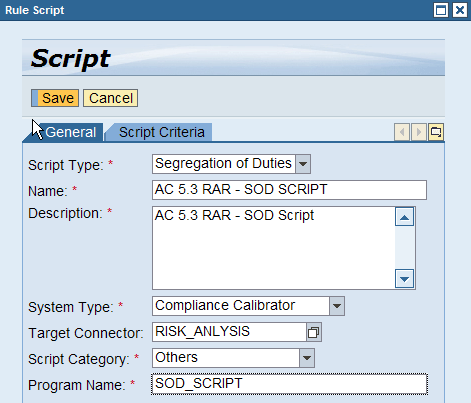Maximize the Rule Script dialog
The image size is (471, 403).
click(x=441, y=10)
